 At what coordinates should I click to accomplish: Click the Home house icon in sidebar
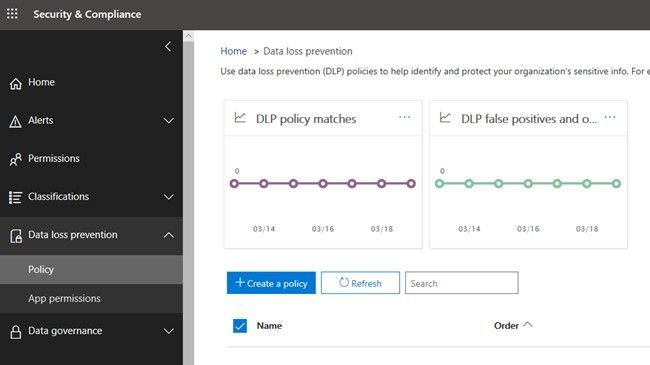pyautogui.click(x=15, y=83)
